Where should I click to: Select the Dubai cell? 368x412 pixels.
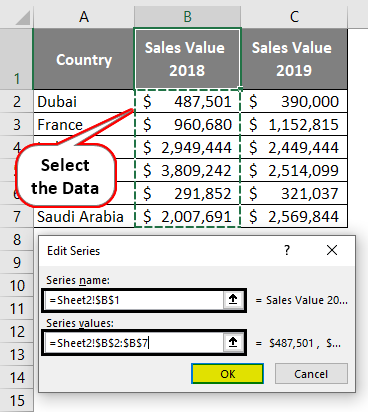coord(84,101)
